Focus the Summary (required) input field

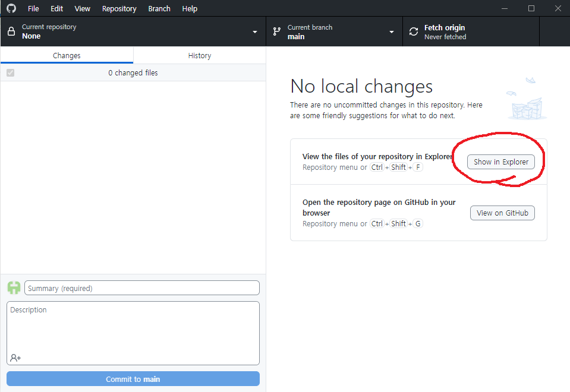pyautogui.click(x=142, y=287)
